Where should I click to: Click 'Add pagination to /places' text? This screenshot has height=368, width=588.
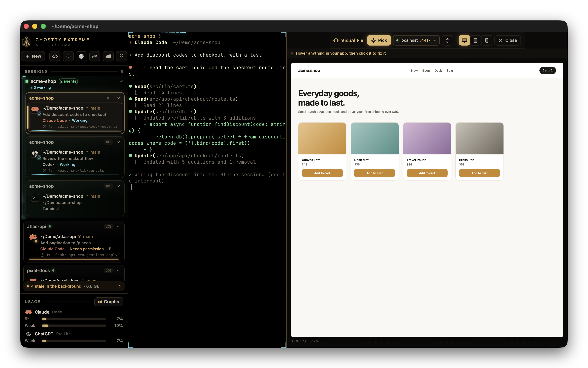[65, 243]
